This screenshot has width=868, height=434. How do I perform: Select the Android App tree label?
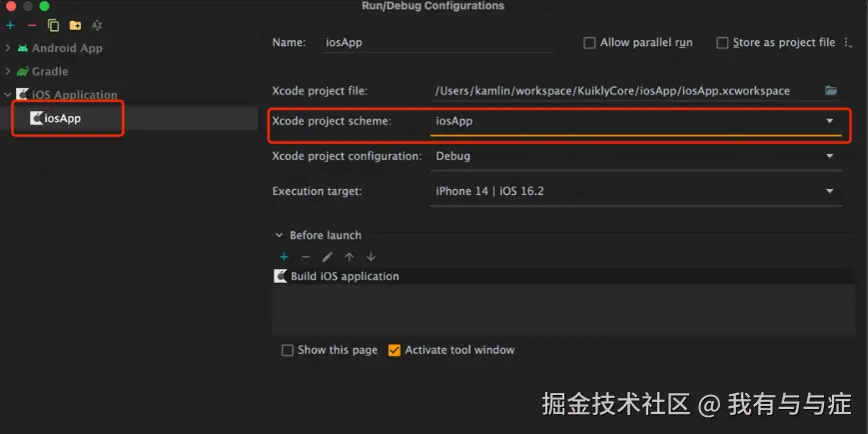[67, 48]
